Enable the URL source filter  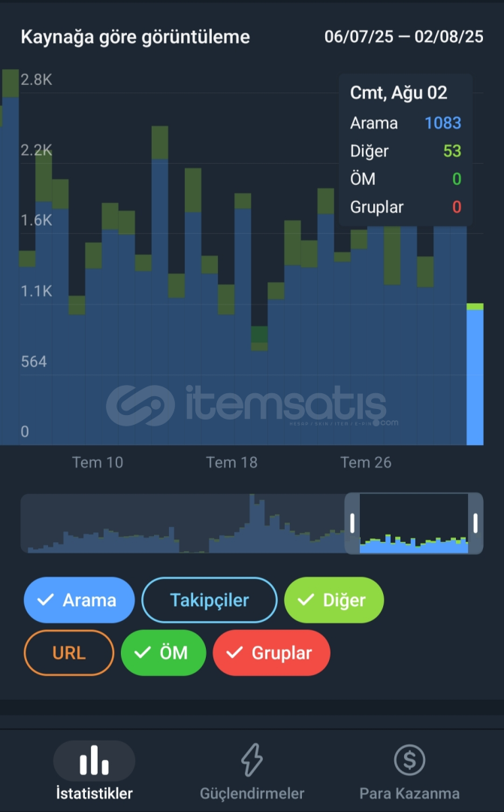coord(69,653)
